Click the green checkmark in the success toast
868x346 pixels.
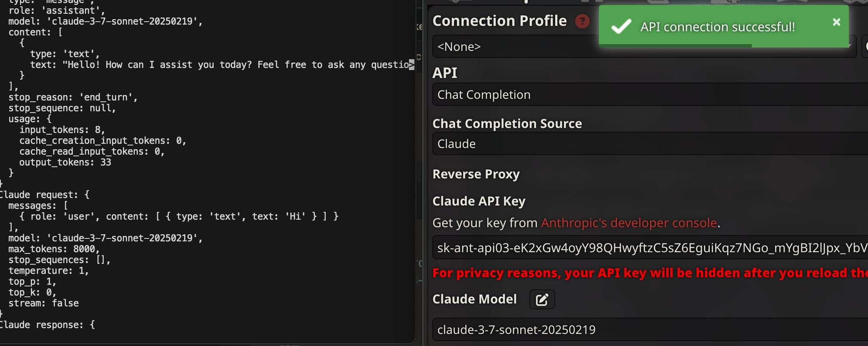click(621, 27)
